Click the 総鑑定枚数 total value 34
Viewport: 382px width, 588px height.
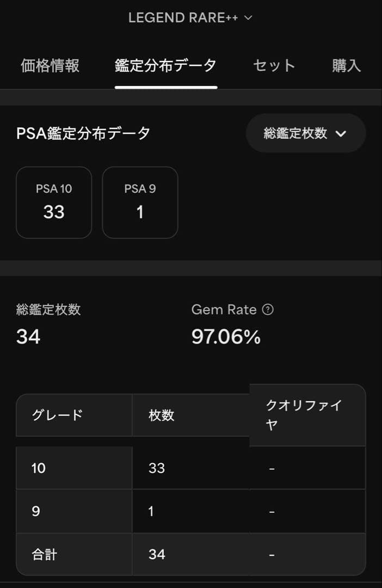click(x=26, y=338)
